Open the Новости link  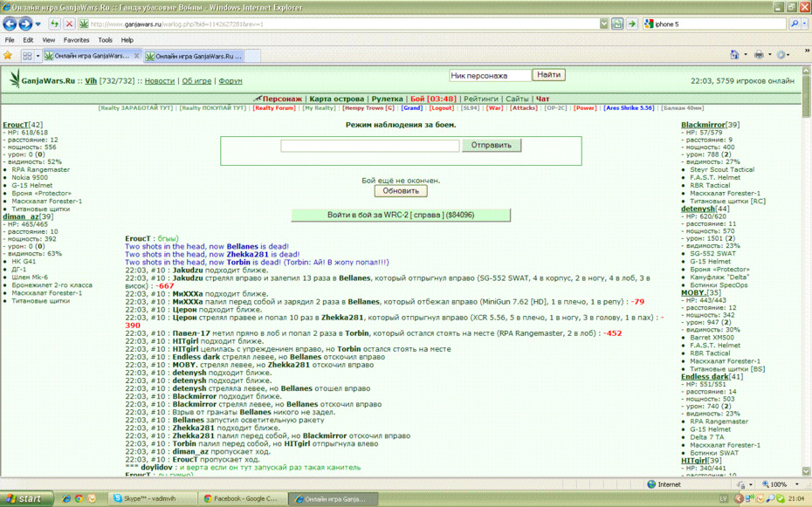pyautogui.click(x=160, y=80)
